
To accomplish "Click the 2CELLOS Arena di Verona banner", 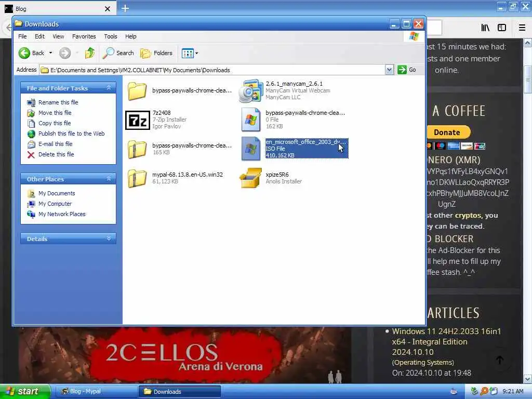I will pyautogui.click(x=185, y=355).
